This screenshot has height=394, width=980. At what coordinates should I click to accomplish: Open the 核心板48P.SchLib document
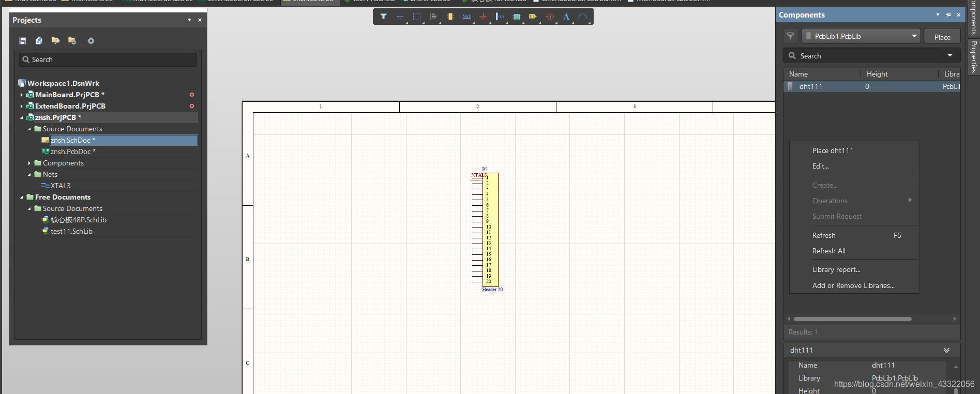point(79,220)
